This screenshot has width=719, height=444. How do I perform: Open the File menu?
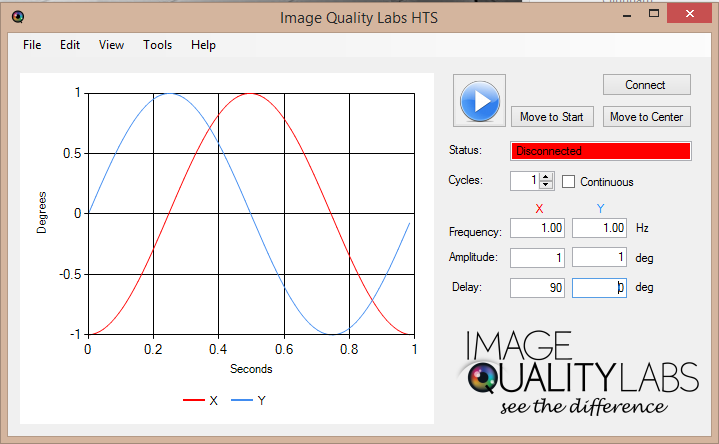coord(32,45)
